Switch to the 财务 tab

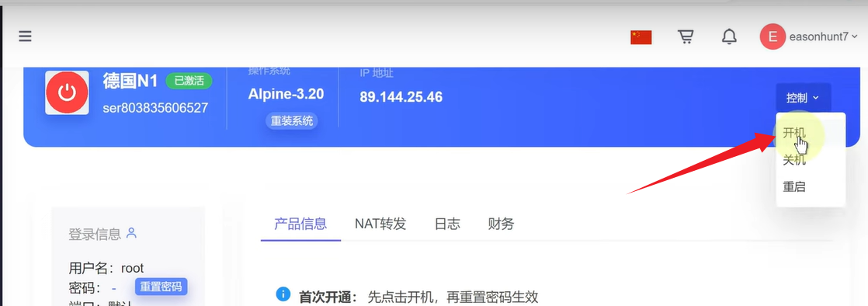[x=501, y=224]
